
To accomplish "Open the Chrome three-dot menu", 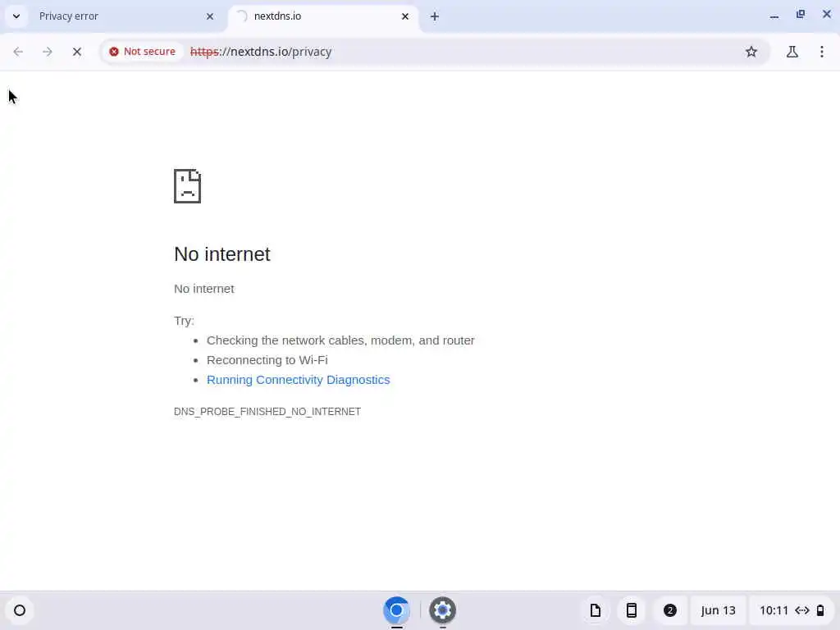I will [x=822, y=52].
